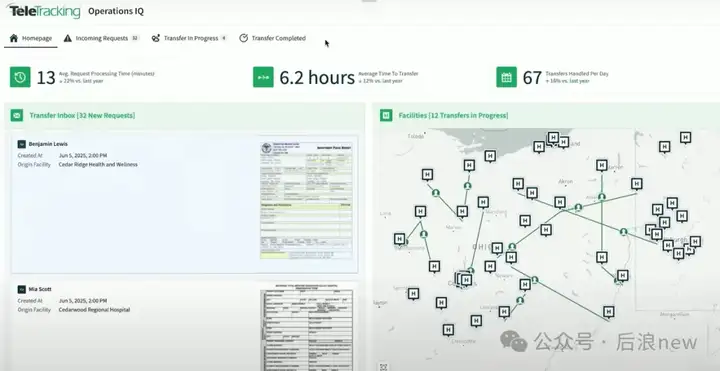Open Mia Scott transfer request
The image size is (720, 371).
185,326
